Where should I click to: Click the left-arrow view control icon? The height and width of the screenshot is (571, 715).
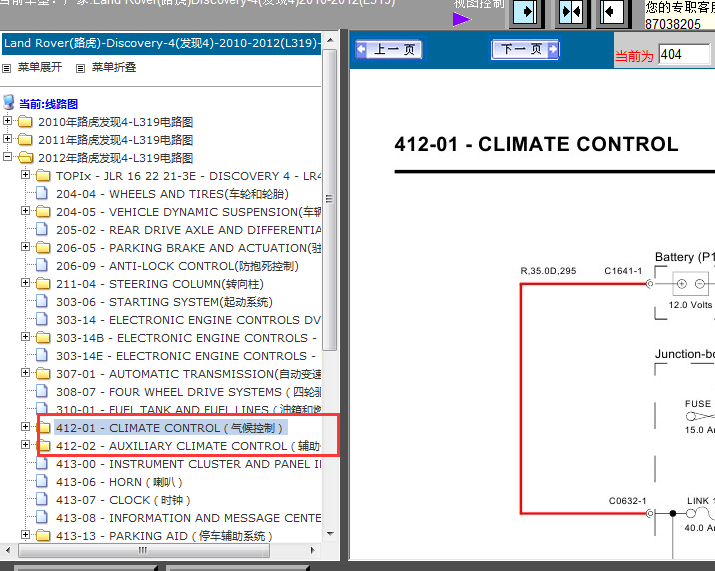click(612, 11)
